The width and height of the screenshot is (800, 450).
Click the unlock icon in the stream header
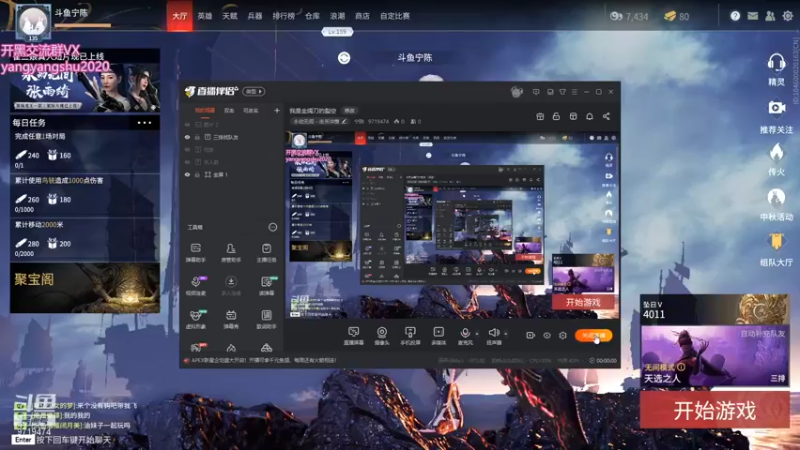[x=556, y=116]
